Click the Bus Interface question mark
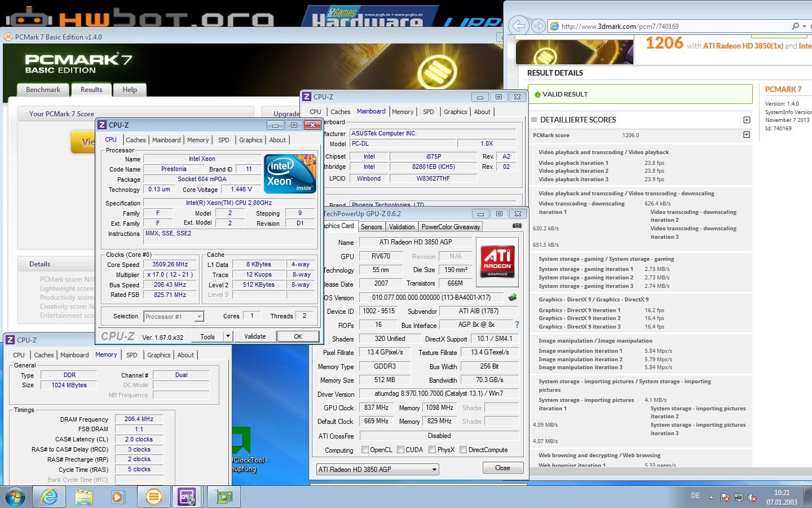The height and width of the screenshot is (508, 812). pyautogui.click(x=517, y=325)
